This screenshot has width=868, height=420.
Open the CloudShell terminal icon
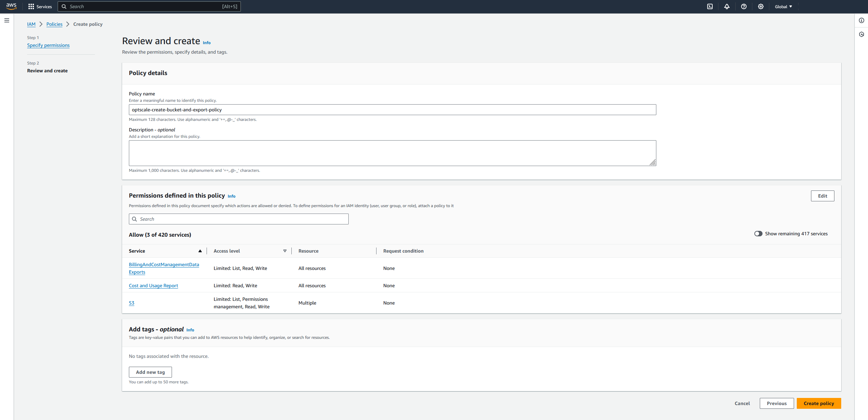(710, 6)
